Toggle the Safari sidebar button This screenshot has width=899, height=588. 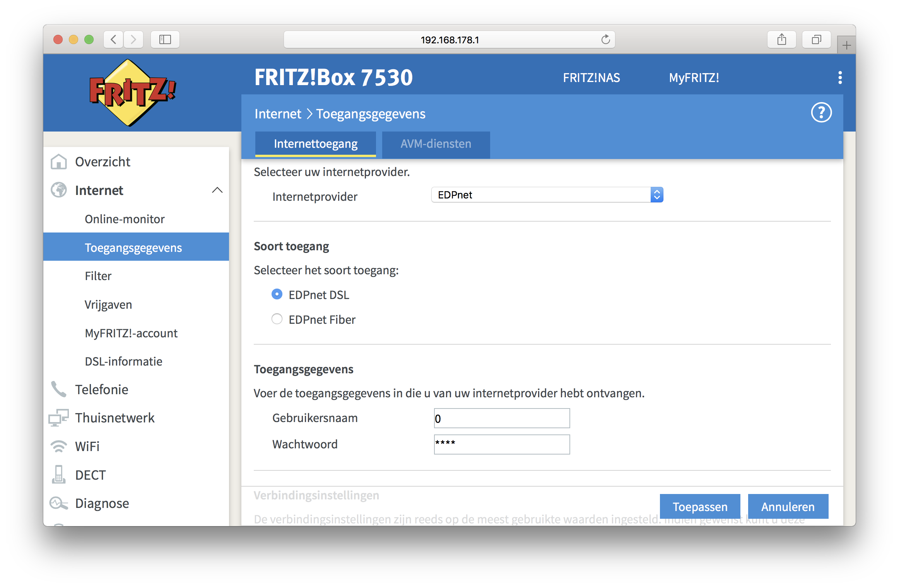pos(165,39)
